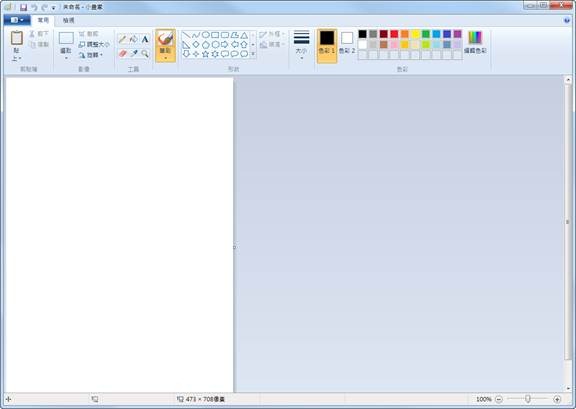
Task: Click the zoom in plus button
Action: (557, 399)
